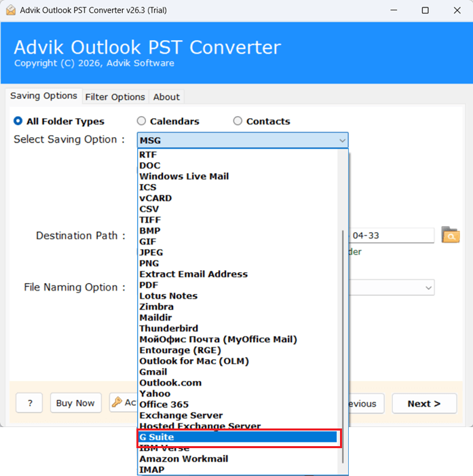The width and height of the screenshot is (473, 476).
Task: Select Maildir from the list
Action: (x=238, y=318)
